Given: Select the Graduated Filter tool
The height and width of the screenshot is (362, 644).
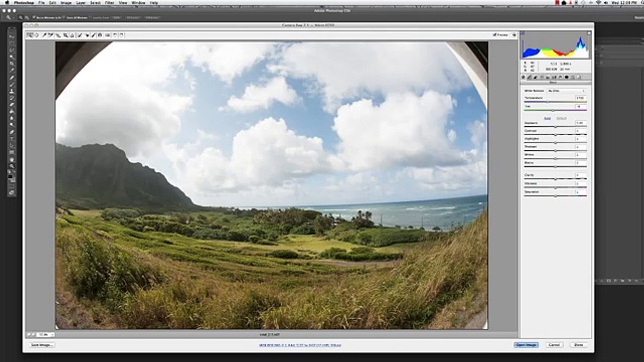Looking at the screenshot, I should [x=100, y=35].
